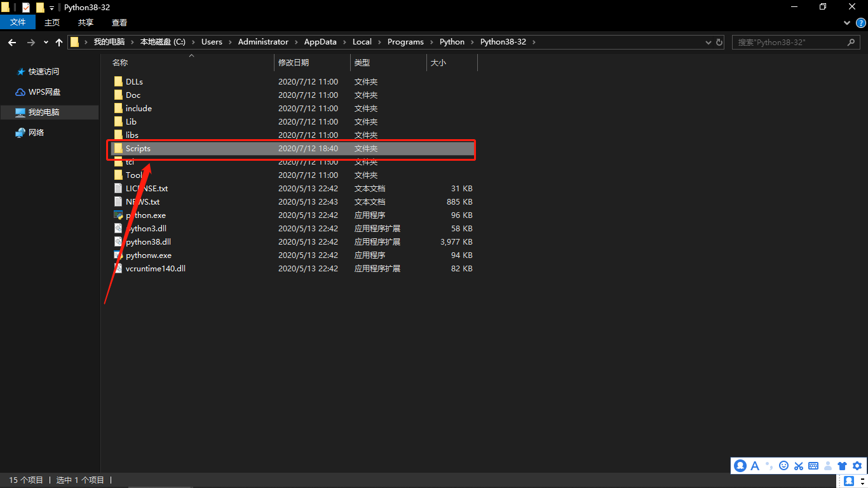Toggle the punctuation mode on the IME bar
868x488 pixels.
770,466
